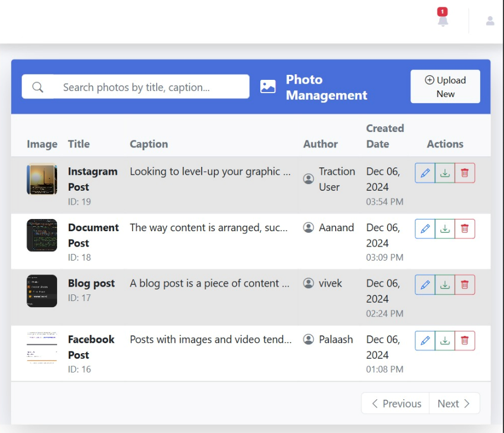This screenshot has height=433, width=504.
Task: Edit the Document Post entry
Action: pos(425,228)
